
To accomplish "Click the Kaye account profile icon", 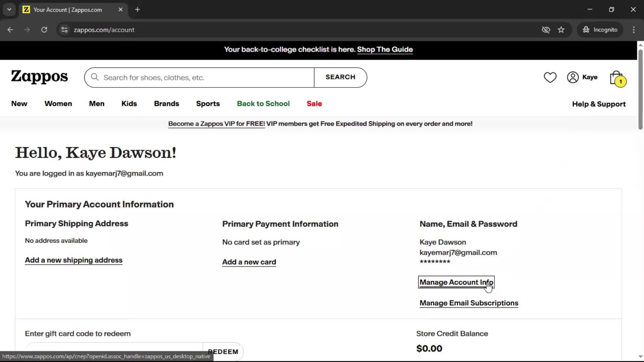I will tap(582, 77).
